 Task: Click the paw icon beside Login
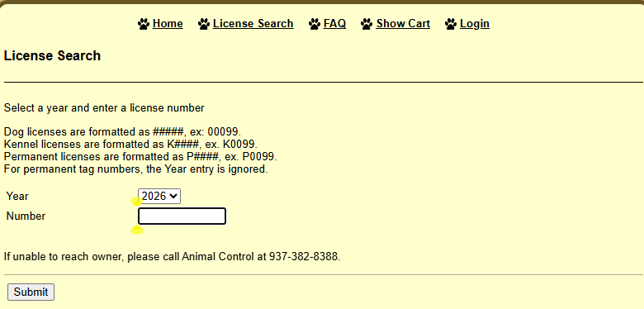451,24
